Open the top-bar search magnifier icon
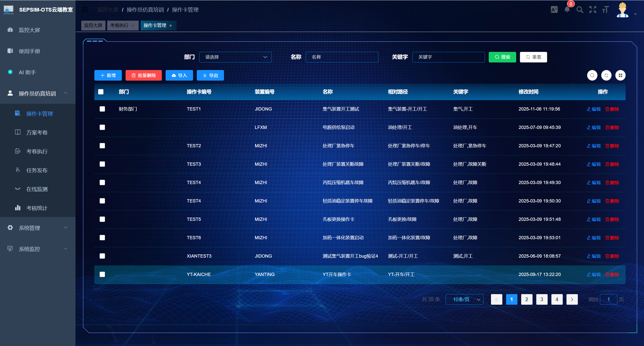This screenshot has height=346, width=644. (580, 10)
